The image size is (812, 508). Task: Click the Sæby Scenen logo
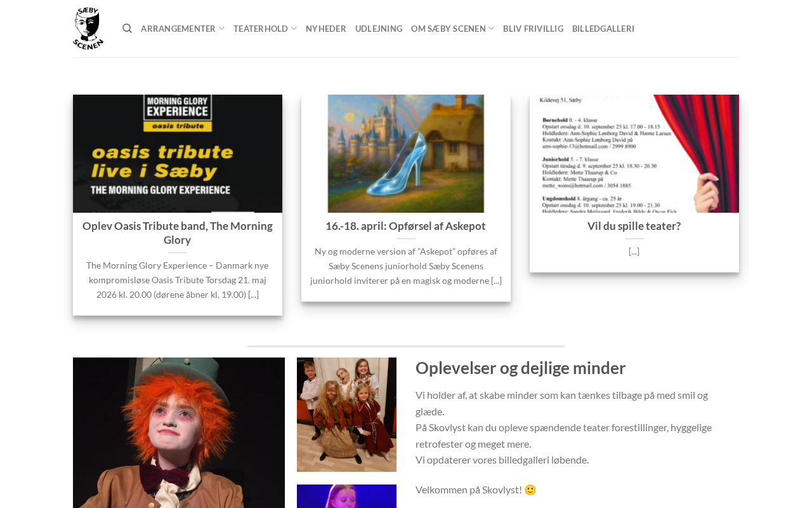pyautogui.click(x=88, y=29)
